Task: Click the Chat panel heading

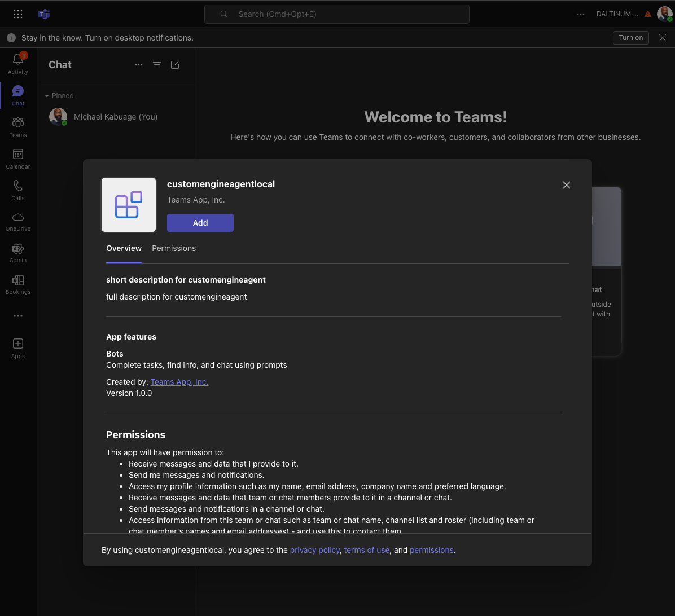Action: click(60, 65)
